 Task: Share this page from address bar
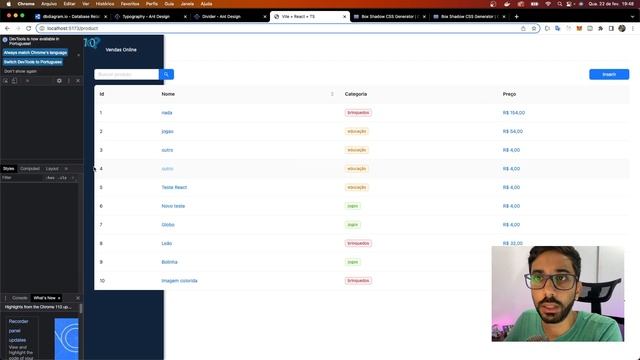pyautogui.click(x=523, y=28)
